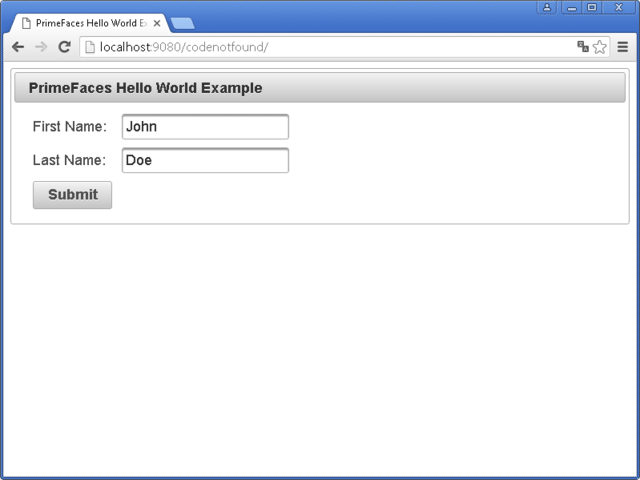The width and height of the screenshot is (640, 480).
Task: Maximize the browser window
Action: coord(592,7)
